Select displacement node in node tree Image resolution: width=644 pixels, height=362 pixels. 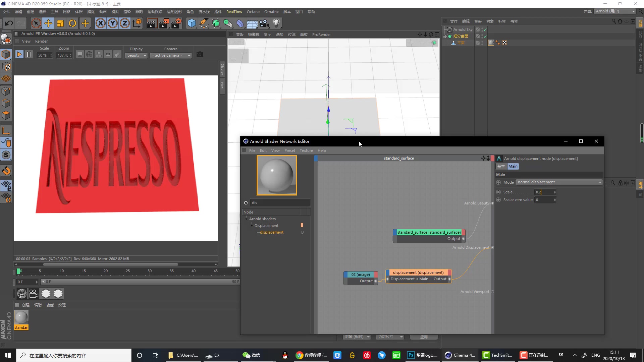click(271, 232)
